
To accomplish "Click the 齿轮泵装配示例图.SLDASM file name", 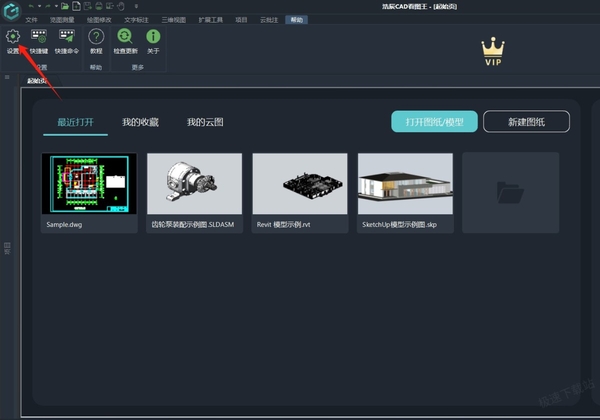I will coord(192,225).
